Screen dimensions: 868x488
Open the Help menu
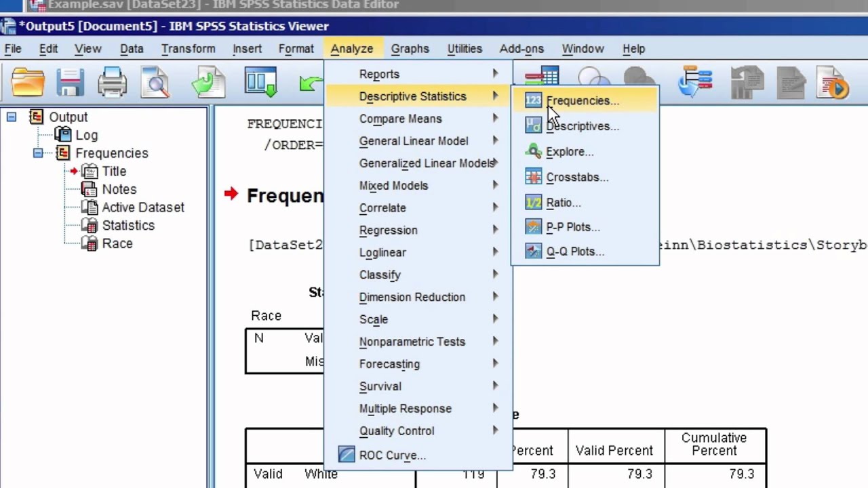pyautogui.click(x=633, y=49)
